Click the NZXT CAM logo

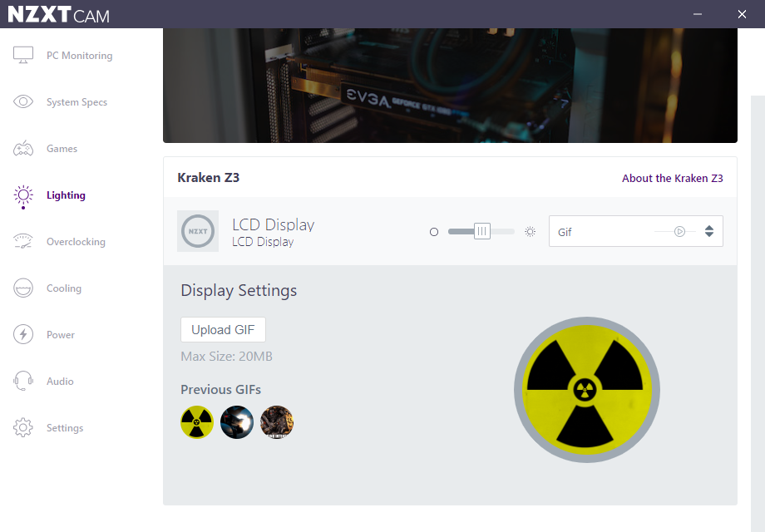58,14
